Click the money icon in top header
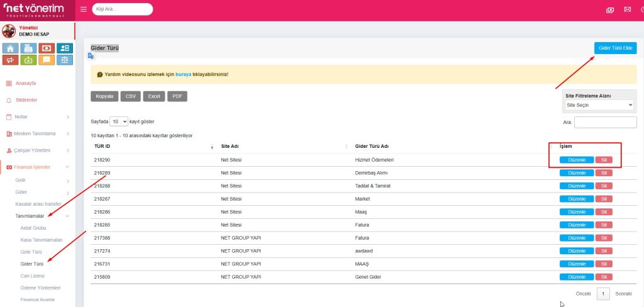The height and width of the screenshot is (307, 644). coord(609,9)
